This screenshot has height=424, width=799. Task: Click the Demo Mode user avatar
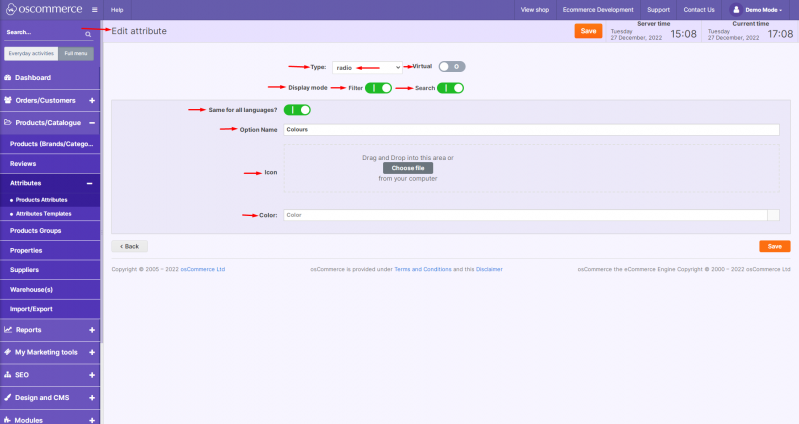pyautogui.click(x=737, y=9)
